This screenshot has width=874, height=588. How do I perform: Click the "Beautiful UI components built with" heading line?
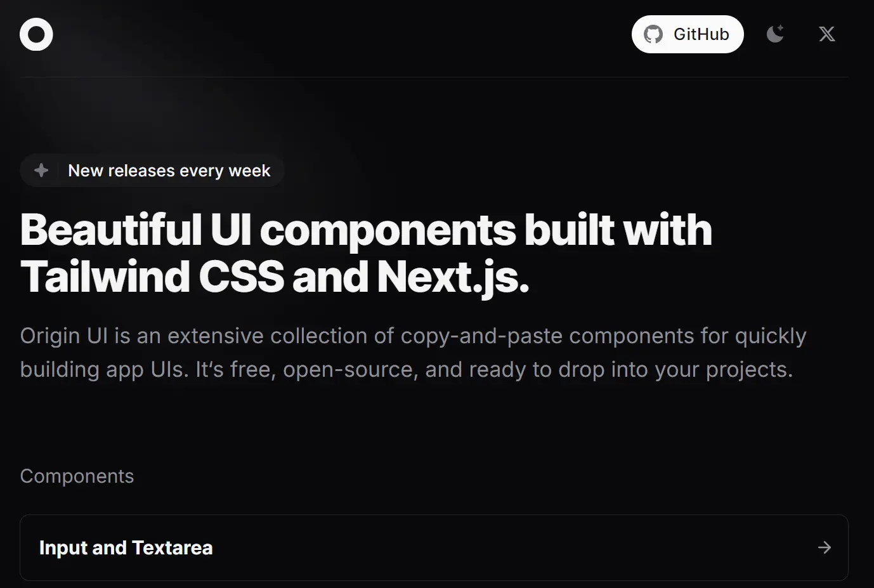366,229
